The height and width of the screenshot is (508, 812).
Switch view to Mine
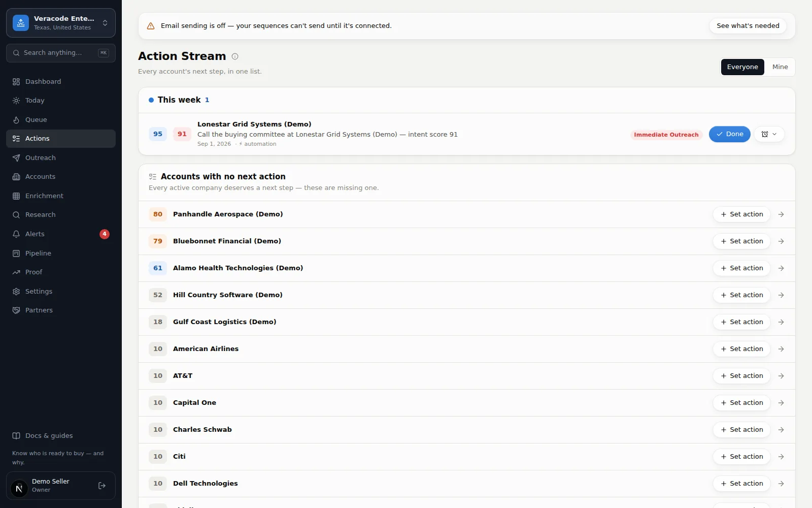point(780,67)
